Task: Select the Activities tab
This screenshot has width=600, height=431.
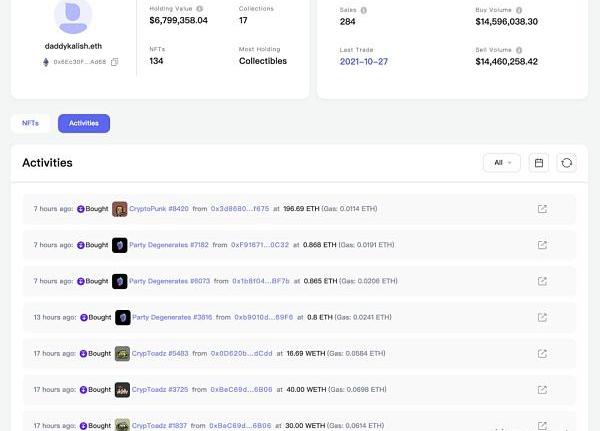Action: [84, 123]
